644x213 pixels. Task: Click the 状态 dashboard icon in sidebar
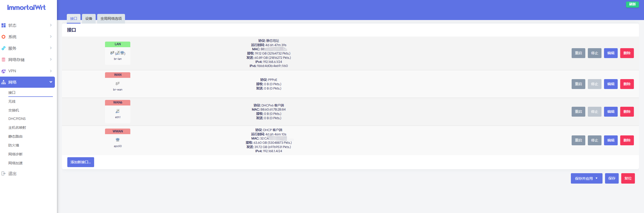(4, 25)
